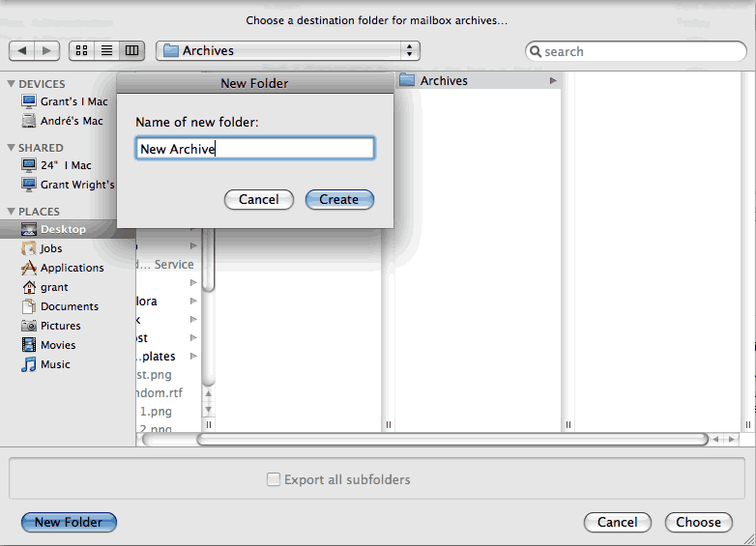
Task: Open Applications in sidebar
Action: [x=63, y=268]
